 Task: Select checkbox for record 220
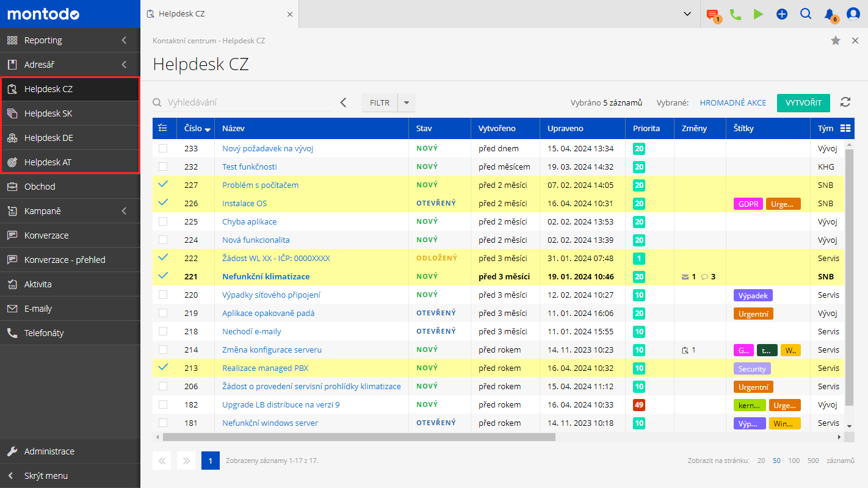coord(162,295)
